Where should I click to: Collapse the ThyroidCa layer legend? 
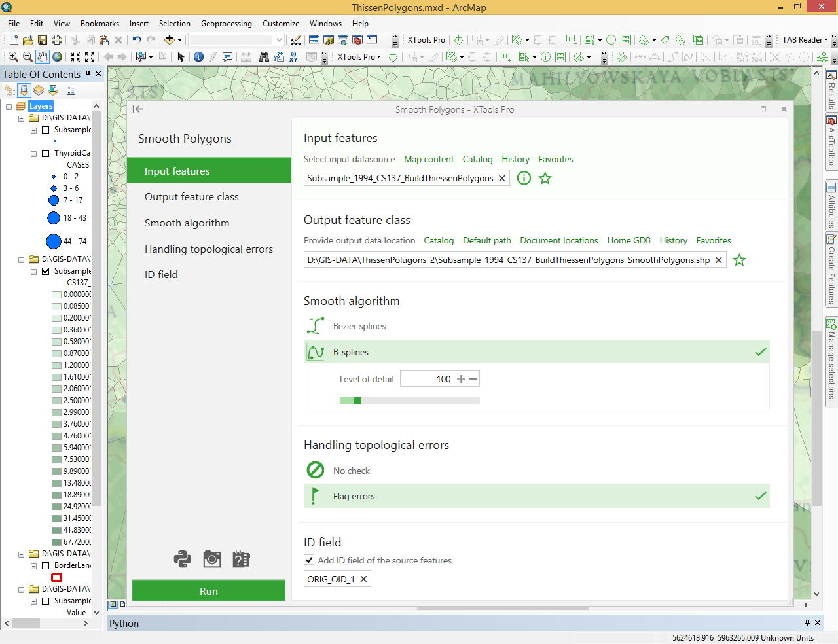33,153
